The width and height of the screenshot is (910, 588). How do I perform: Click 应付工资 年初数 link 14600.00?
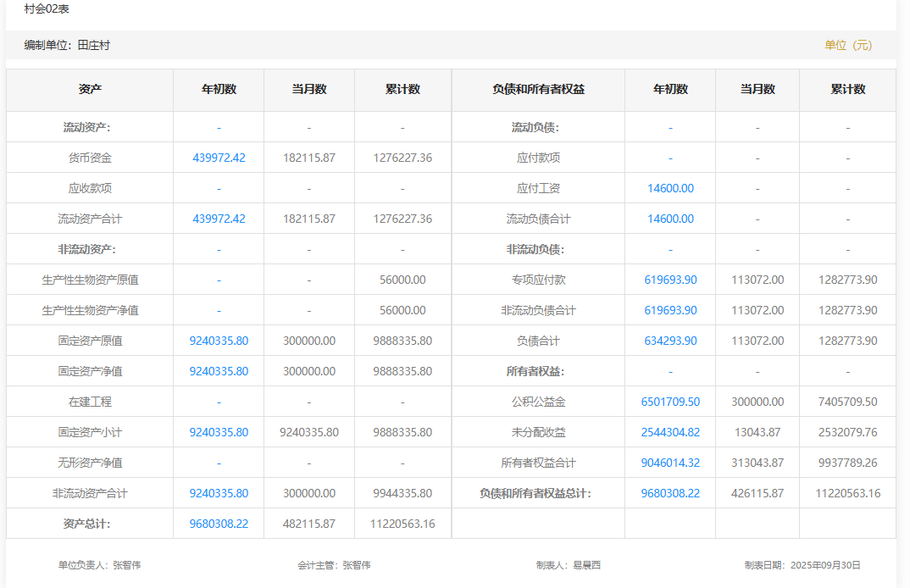pos(670,188)
